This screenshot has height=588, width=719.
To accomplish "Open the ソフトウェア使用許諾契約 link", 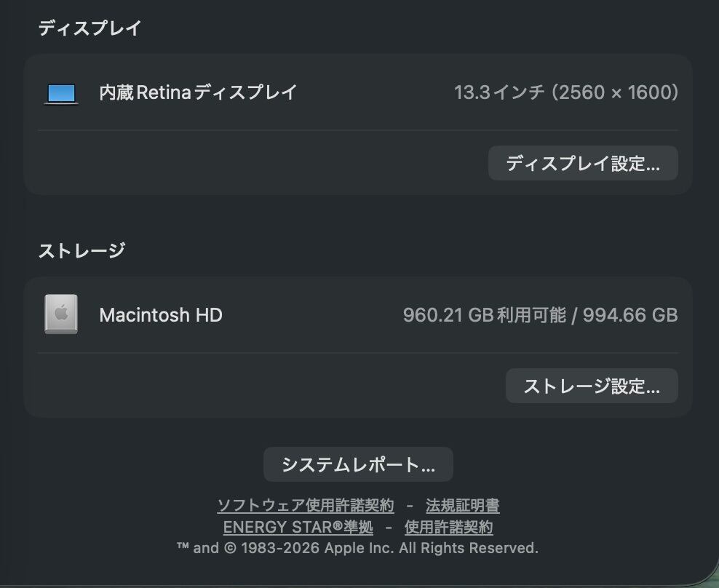I will coord(306,505).
